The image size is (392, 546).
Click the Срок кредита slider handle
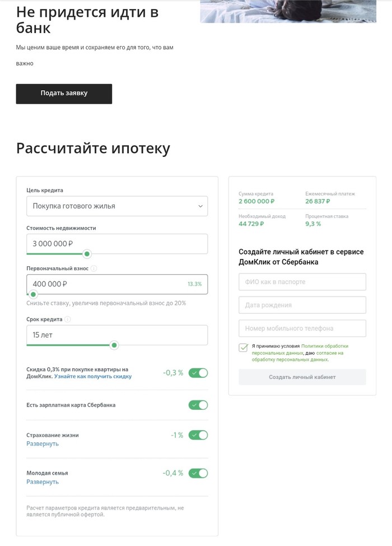click(x=114, y=345)
